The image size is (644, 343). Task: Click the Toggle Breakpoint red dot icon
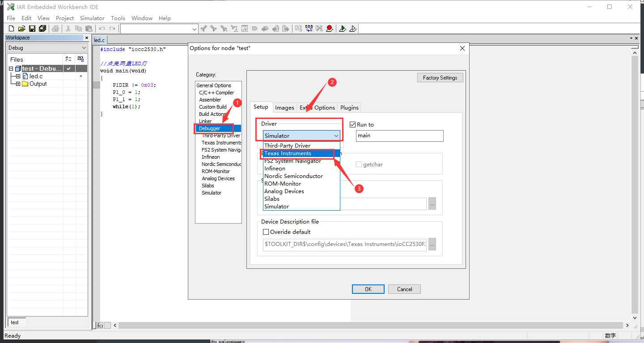click(x=330, y=29)
